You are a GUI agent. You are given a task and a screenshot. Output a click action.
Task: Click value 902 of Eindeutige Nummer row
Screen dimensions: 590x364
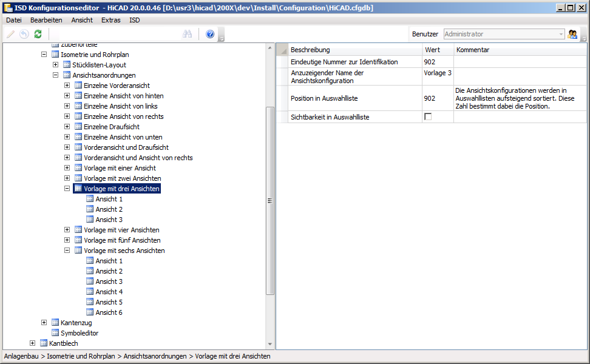(x=438, y=62)
